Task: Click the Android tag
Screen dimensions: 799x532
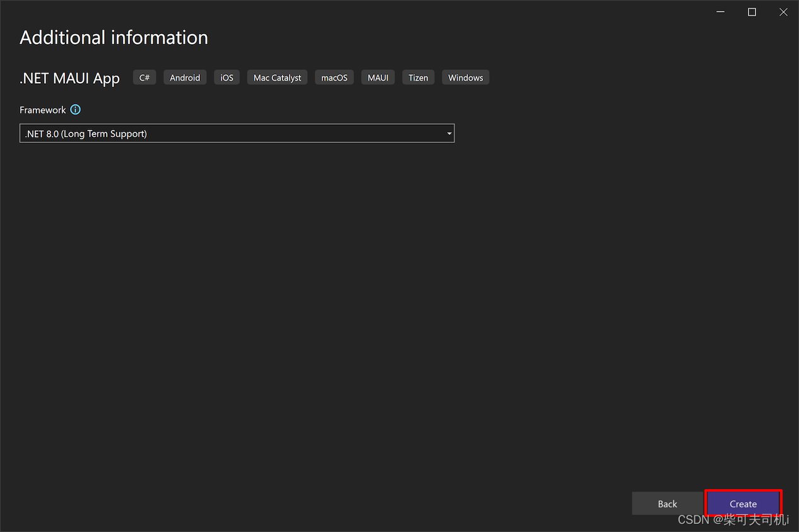Action: coord(185,78)
